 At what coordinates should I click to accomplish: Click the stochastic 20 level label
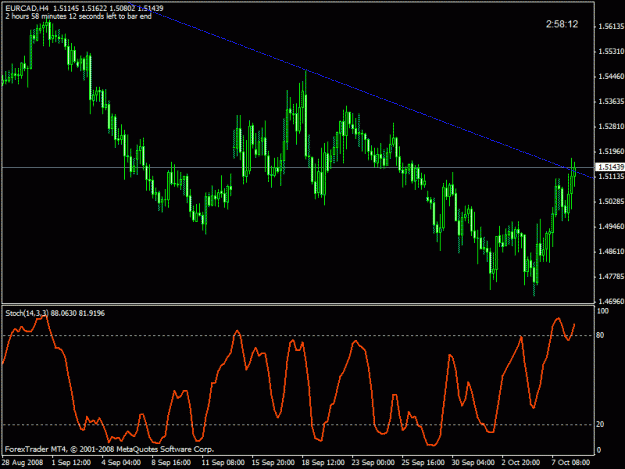click(x=600, y=424)
